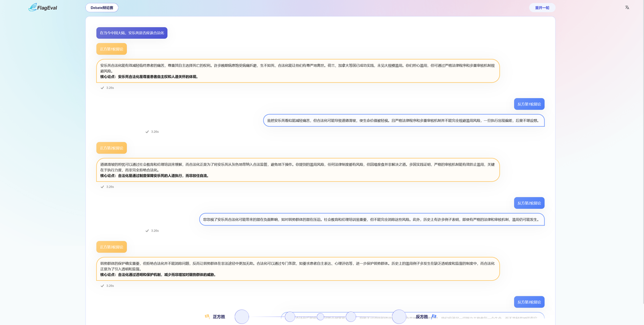This screenshot has height=325, width=644.
Task: Click checkmark under 正方 round 3 argument
Action: [x=102, y=286]
